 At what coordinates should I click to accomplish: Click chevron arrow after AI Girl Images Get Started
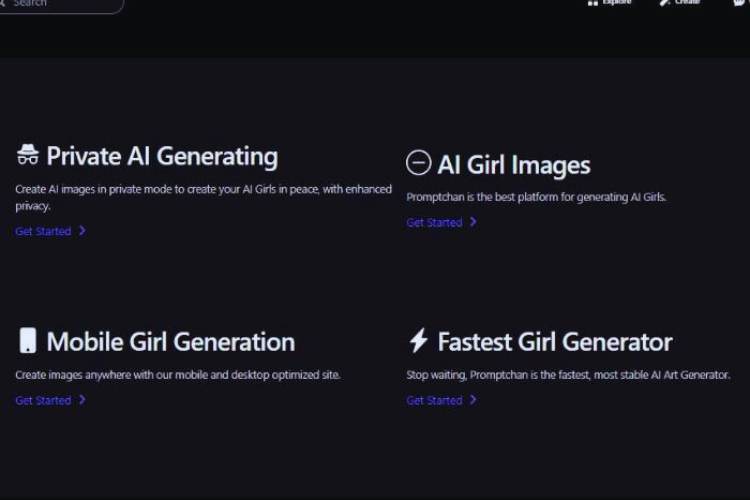(x=473, y=222)
